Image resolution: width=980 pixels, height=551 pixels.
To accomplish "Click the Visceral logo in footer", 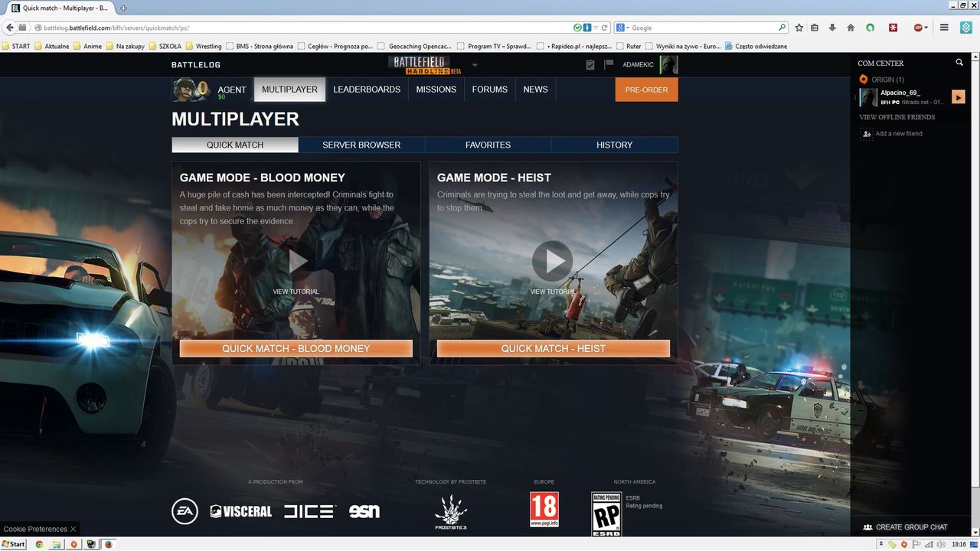I will [x=241, y=511].
